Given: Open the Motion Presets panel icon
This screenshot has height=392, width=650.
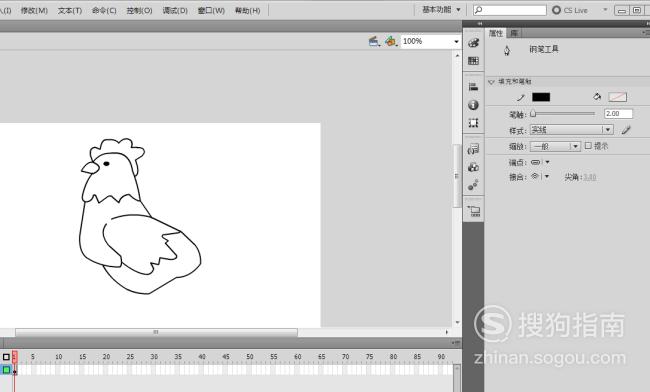Looking at the screenshot, I should click(473, 185).
